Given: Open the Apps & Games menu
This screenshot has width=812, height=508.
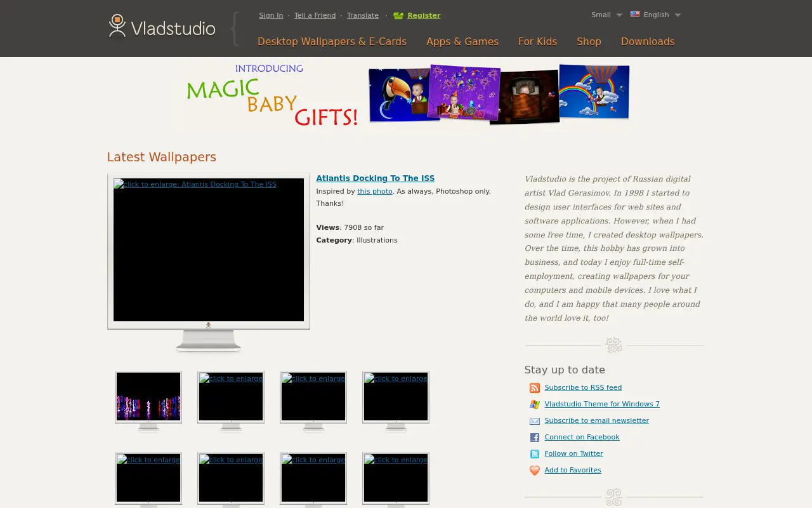Looking at the screenshot, I should coord(462,41).
